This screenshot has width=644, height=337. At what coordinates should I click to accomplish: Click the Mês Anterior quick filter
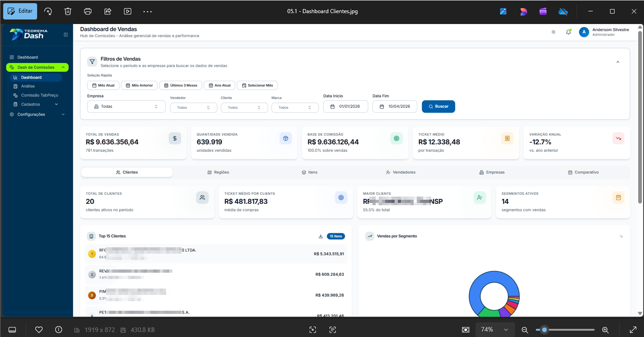tap(139, 85)
